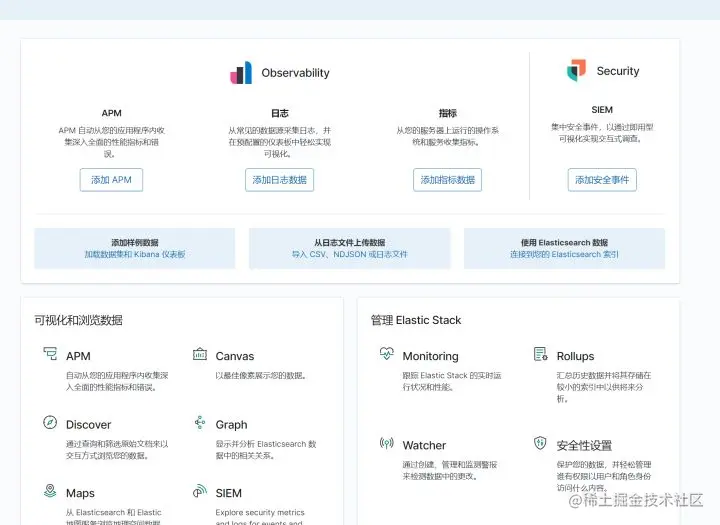
Task: Click the 指标 section heading
Action: tap(448, 113)
